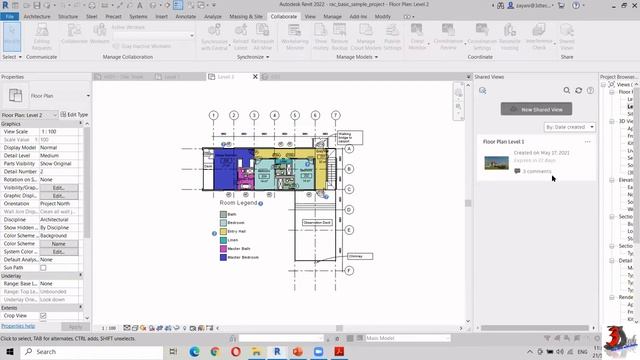Open Shared Views help icon
The width and height of the screenshot is (640, 360).
590,90
